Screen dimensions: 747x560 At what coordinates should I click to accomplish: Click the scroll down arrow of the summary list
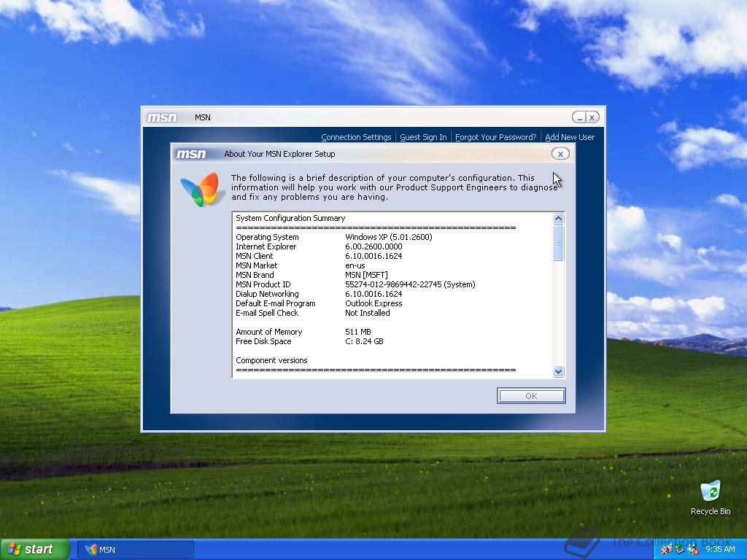coord(558,371)
